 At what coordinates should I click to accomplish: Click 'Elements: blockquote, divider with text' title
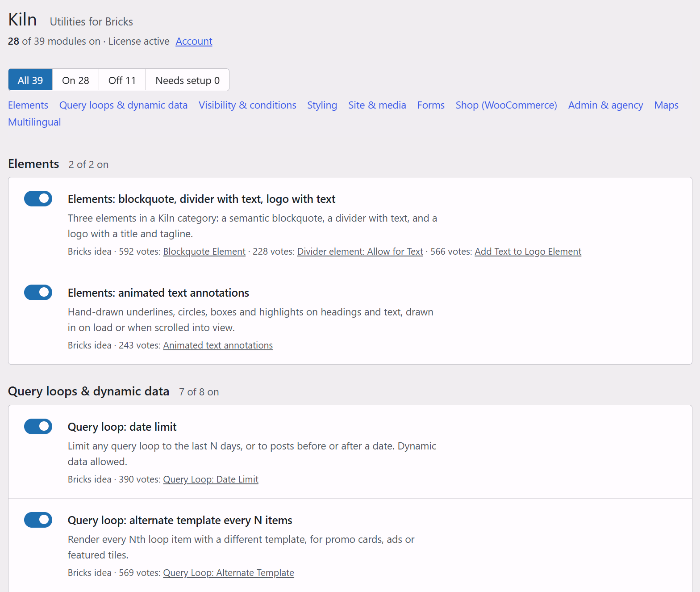pos(201,199)
